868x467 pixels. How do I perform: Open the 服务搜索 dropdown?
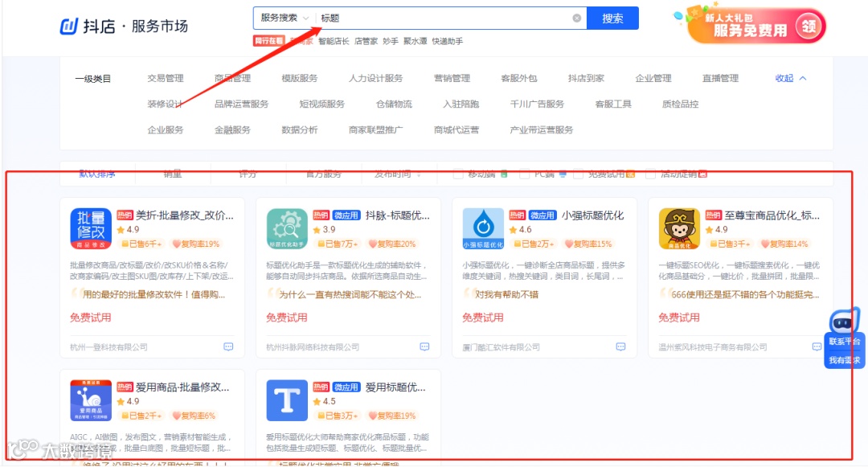[285, 18]
